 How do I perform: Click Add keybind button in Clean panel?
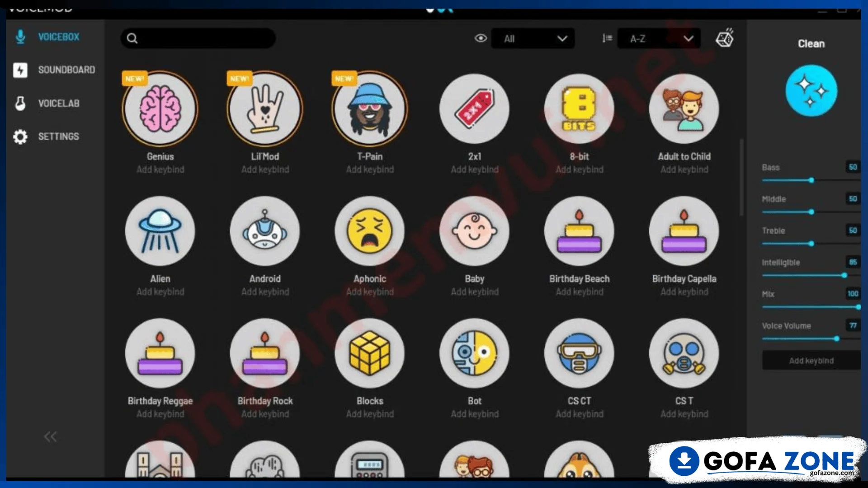pos(811,361)
